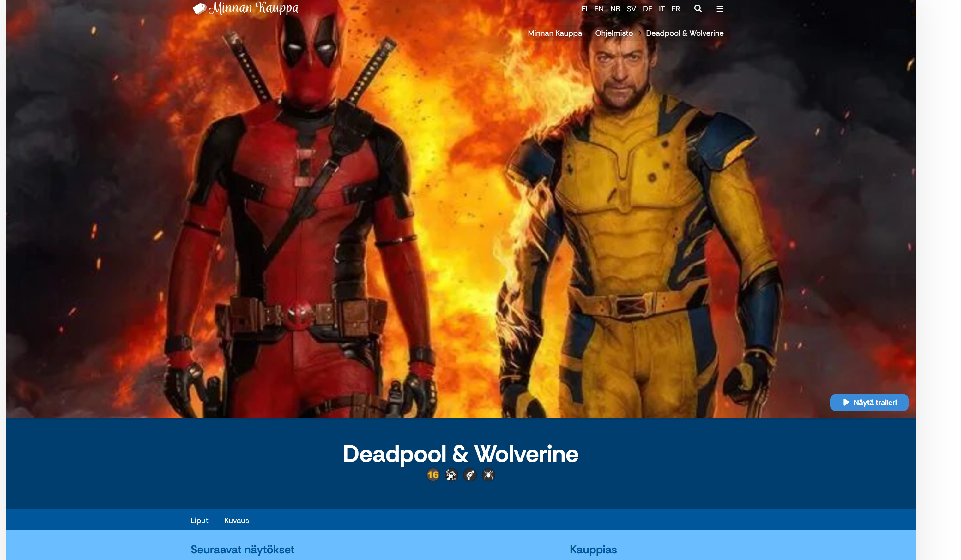The image size is (961, 560).
Task: Open the Ohjelmisto breadcrumb link
Action: click(x=614, y=33)
